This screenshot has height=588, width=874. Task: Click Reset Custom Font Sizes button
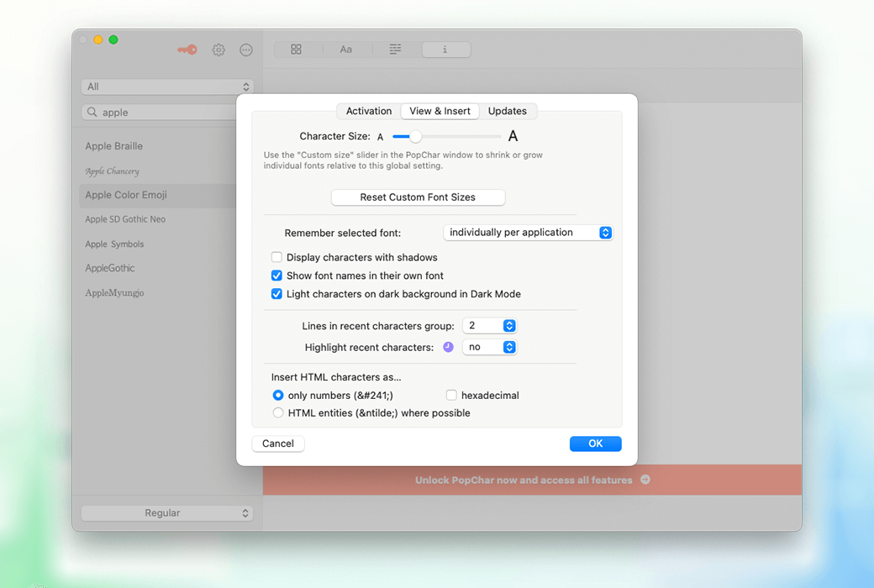click(418, 197)
